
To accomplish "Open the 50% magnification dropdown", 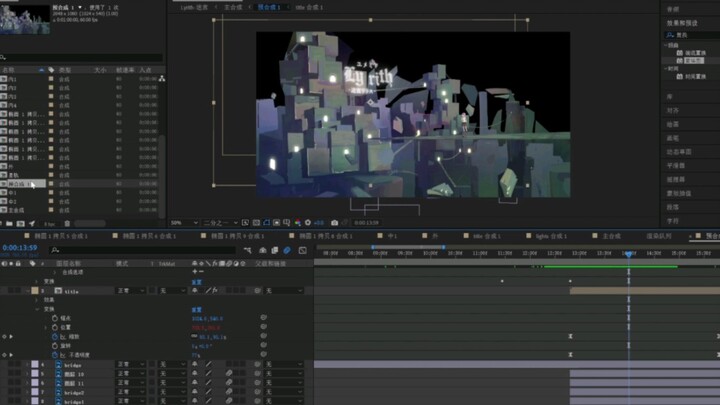I will tap(184, 223).
